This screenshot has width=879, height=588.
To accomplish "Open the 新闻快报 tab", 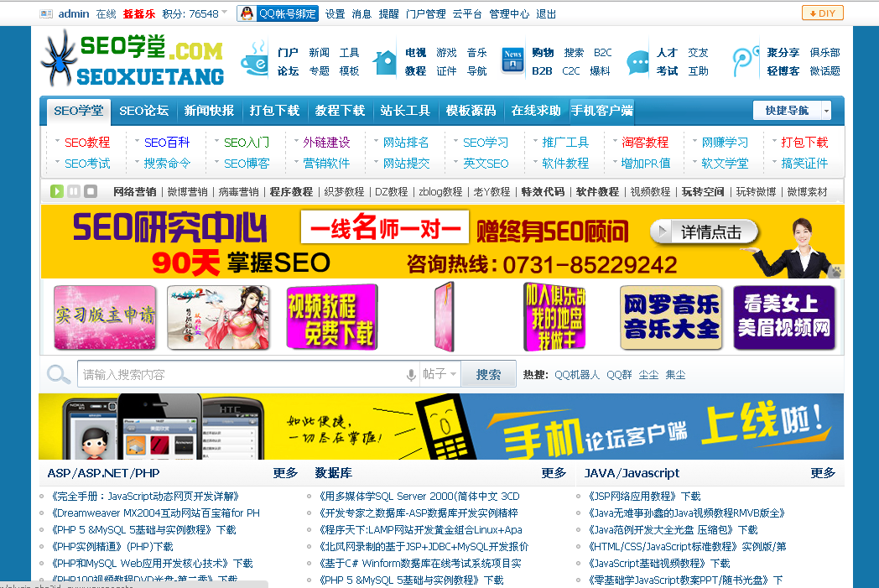I will 209,111.
